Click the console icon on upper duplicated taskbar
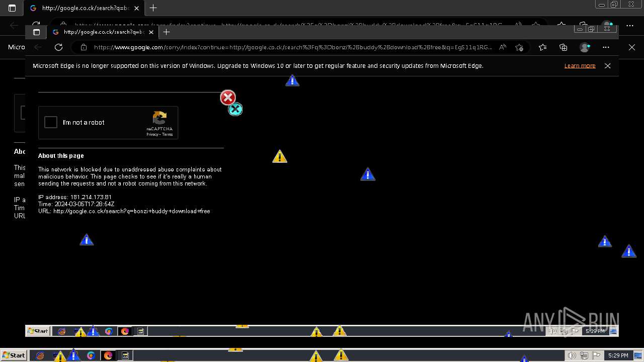 [141, 331]
